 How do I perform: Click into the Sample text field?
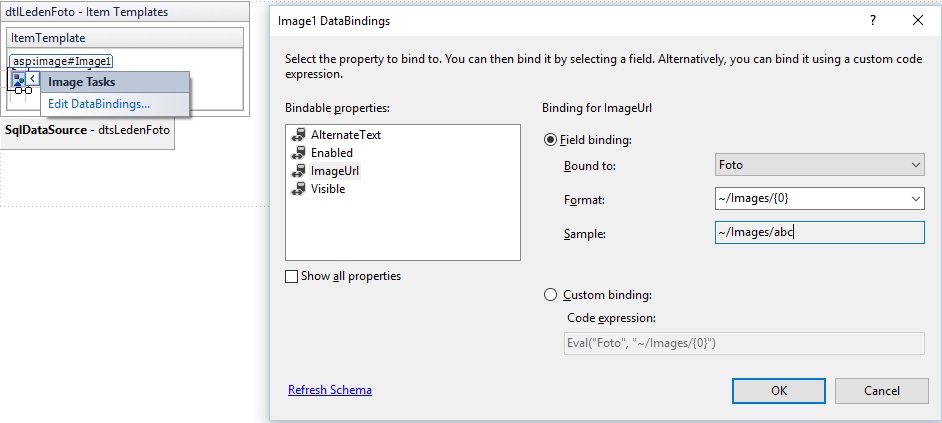tap(819, 233)
